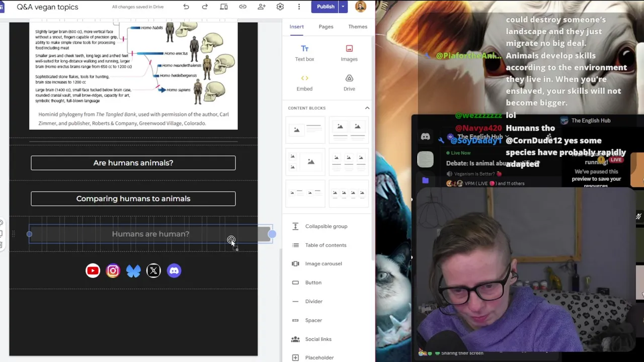Open the Publish dropdown arrow
Image resolution: width=644 pixels, height=362 pixels.
tap(343, 7)
